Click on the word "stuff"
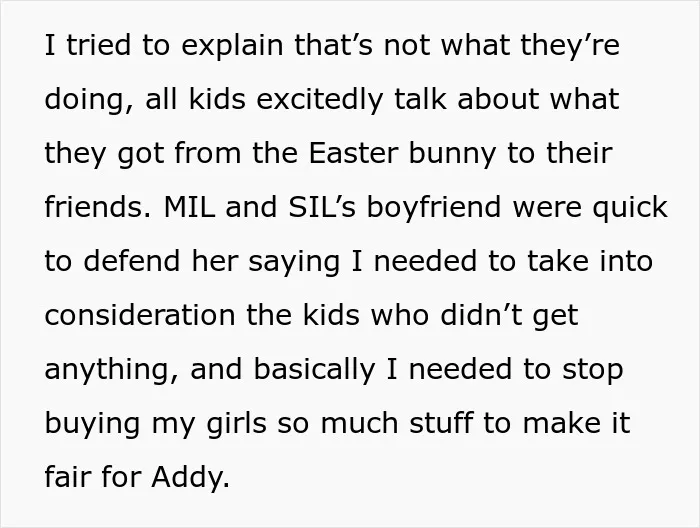The width and height of the screenshot is (700, 528). pos(441,423)
